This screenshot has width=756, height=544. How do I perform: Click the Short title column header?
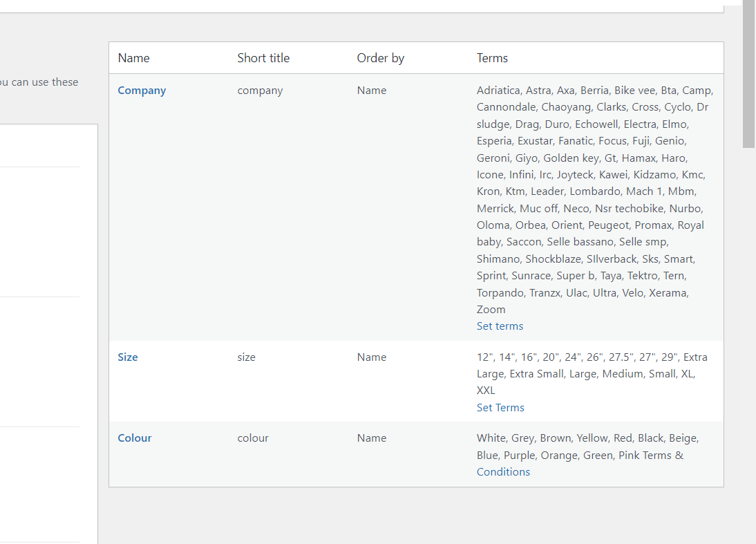coord(263,58)
